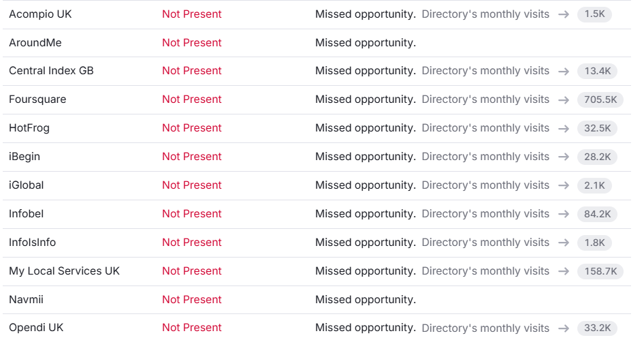Viewport: 644px width, 340px height.
Task: Click the arrow icon in the Foursquare row
Action: [563, 99]
